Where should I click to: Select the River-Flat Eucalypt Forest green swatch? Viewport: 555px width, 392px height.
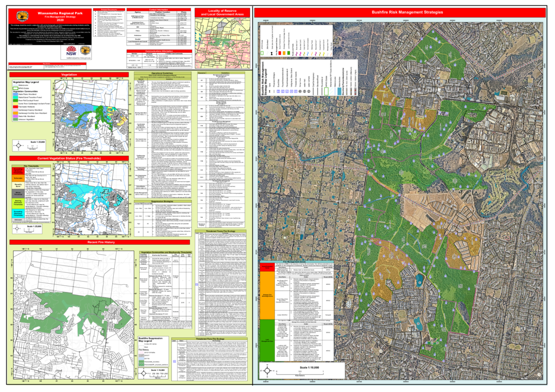tap(16, 100)
